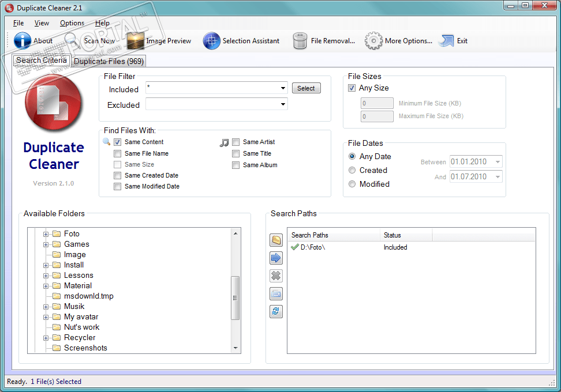Open the Between date picker dropdown
This screenshot has width=561, height=392.
(x=498, y=161)
